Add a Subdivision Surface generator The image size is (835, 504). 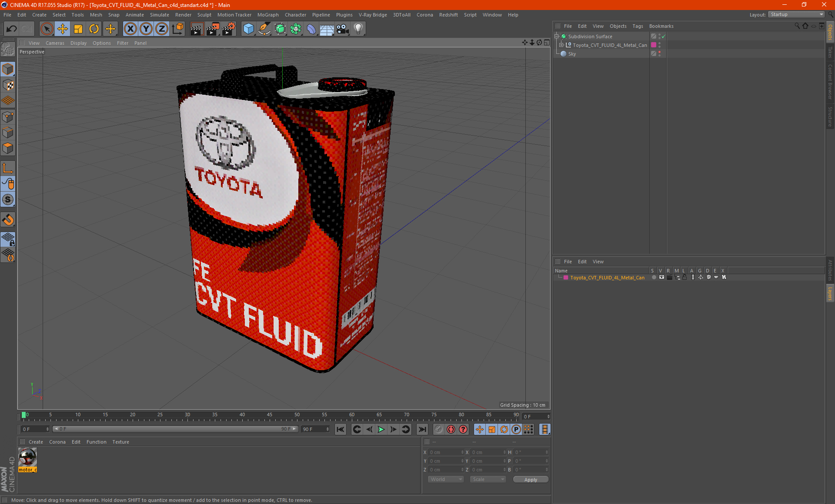click(x=280, y=29)
